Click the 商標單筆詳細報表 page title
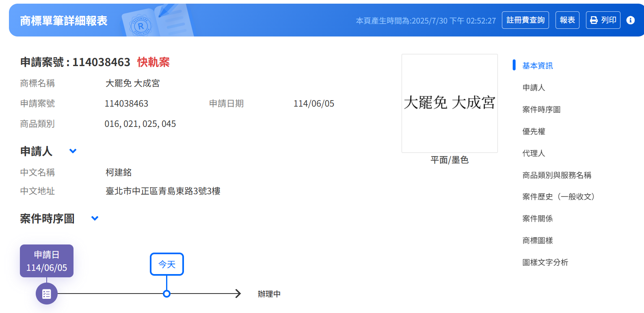 (64, 21)
